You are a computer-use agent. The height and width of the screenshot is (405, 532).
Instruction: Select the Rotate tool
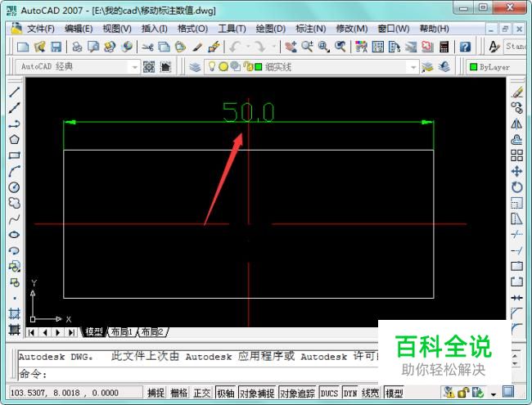point(517,187)
